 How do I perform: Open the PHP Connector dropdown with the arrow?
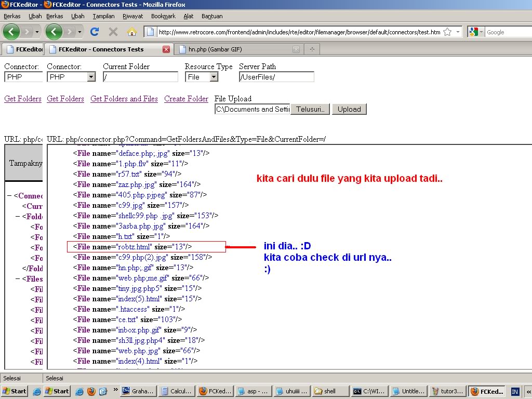[91, 77]
